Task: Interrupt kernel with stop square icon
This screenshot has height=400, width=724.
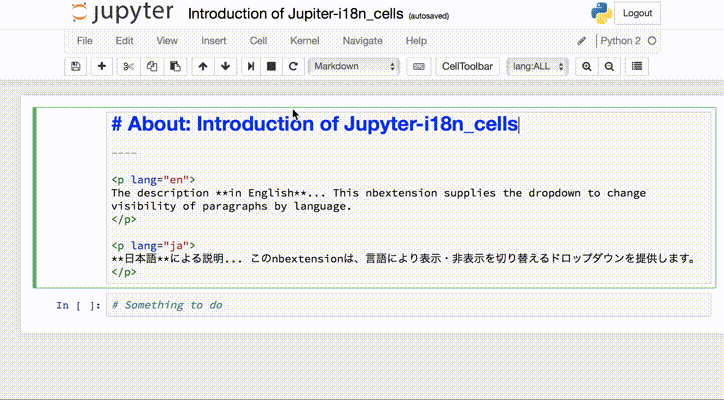Action: pyautogui.click(x=272, y=67)
